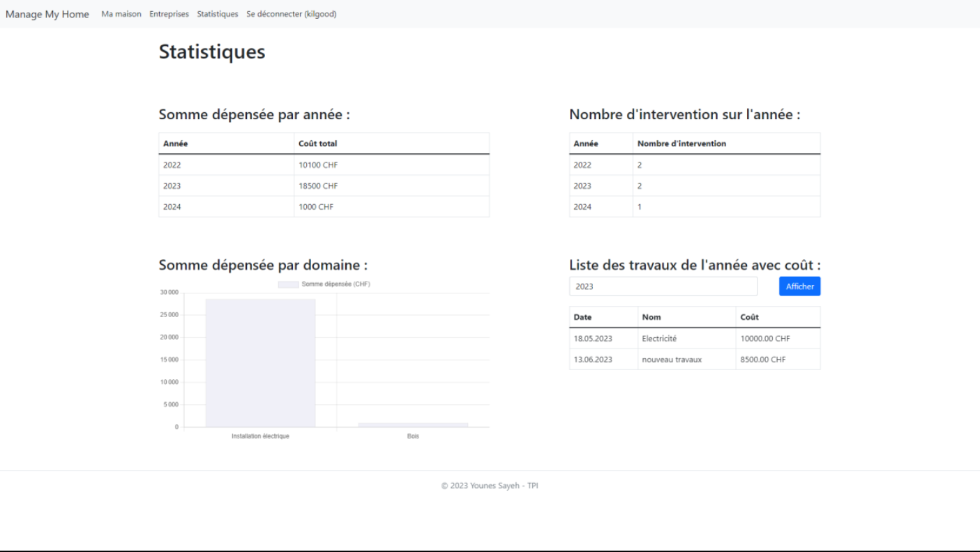Click the Afficher button
Viewport: 980px width, 552px height.
pos(799,286)
